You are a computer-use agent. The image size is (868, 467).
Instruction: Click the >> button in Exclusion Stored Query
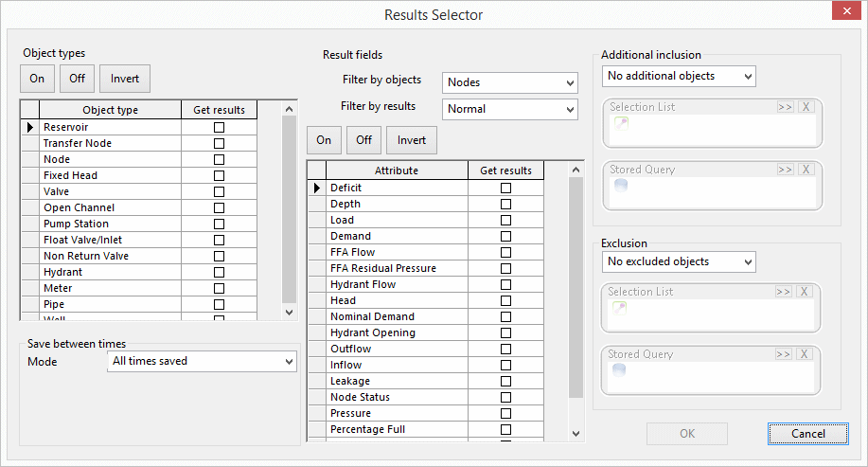[785, 354]
